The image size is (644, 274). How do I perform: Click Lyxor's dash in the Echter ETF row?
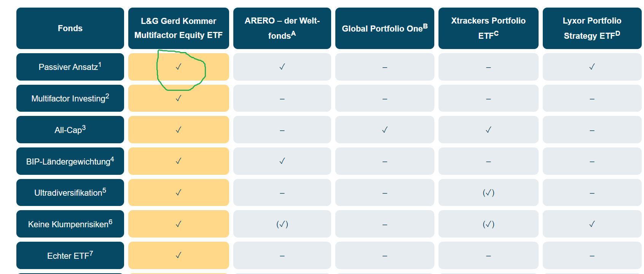(592, 256)
